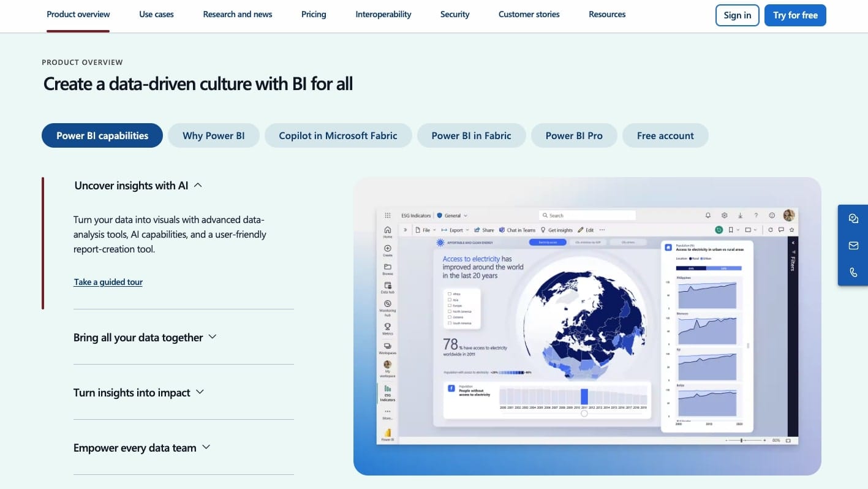The image size is (868, 489).
Task: Open the settings gear in Power BI header
Action: pos(724,216)
